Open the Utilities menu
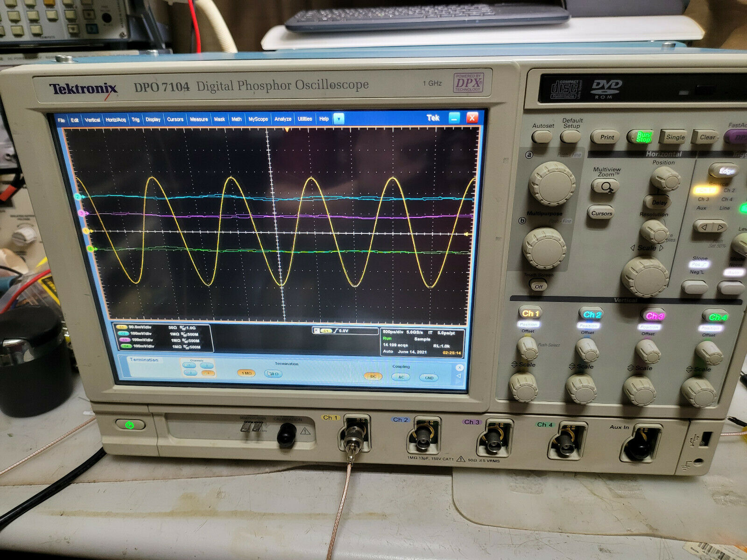Image resolution: width=747 pixels, height=560 pixels. (x=305, y=119)
